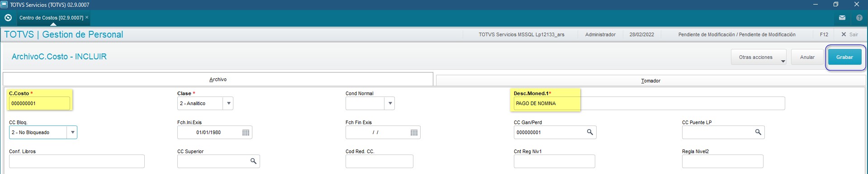
Task: Search lookup for CC Gan/Perd field
Action: (590, 132)
